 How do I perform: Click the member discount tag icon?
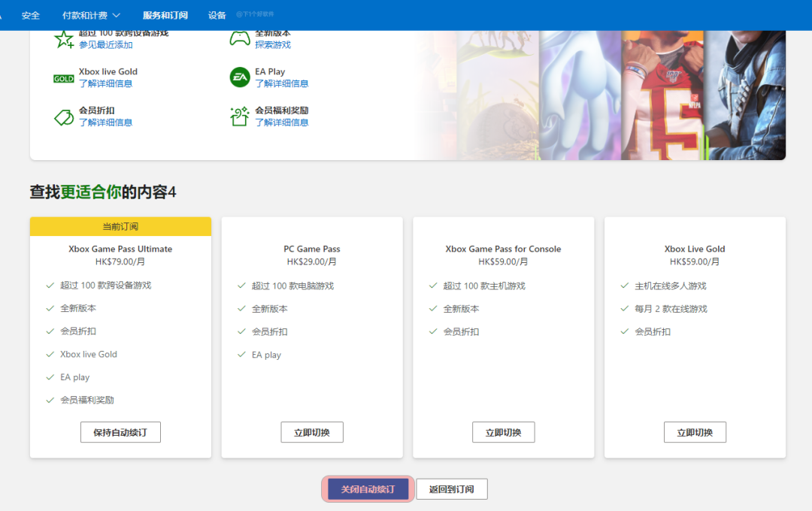(64, 117)
